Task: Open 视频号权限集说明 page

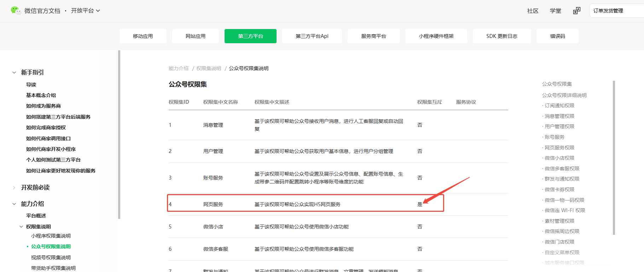Action: pos(51,257)
